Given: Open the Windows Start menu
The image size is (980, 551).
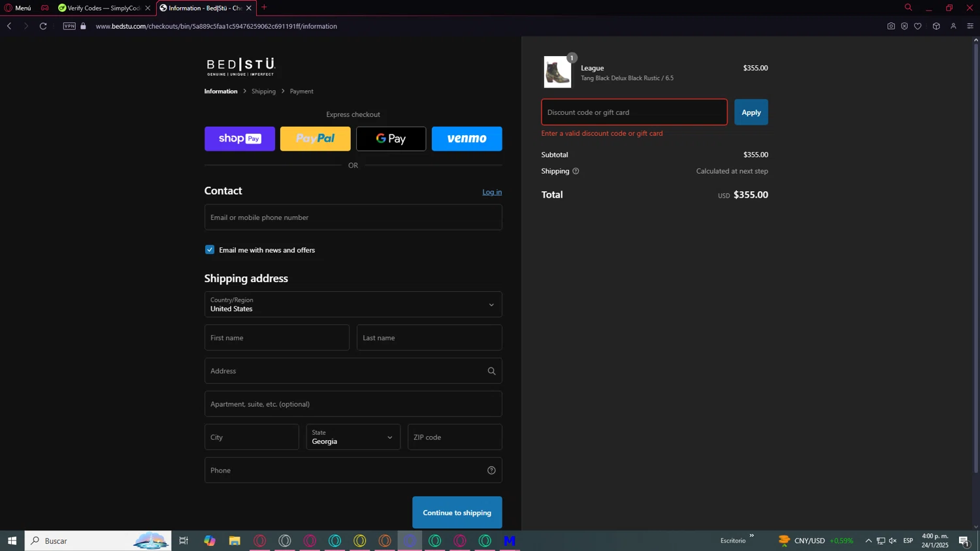Looking at the screenshot, I should click(x=12, y=541).
